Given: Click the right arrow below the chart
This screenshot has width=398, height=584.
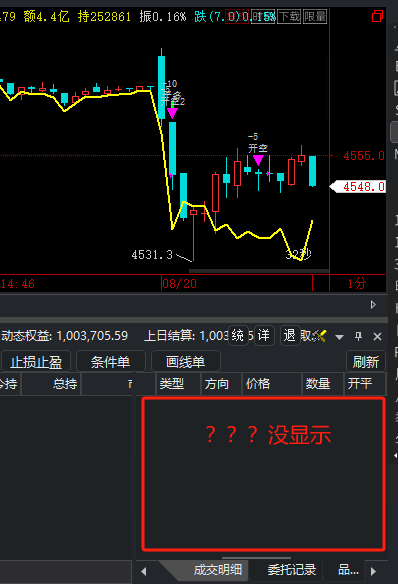Looking at the screenshot, I should (373, 305).
